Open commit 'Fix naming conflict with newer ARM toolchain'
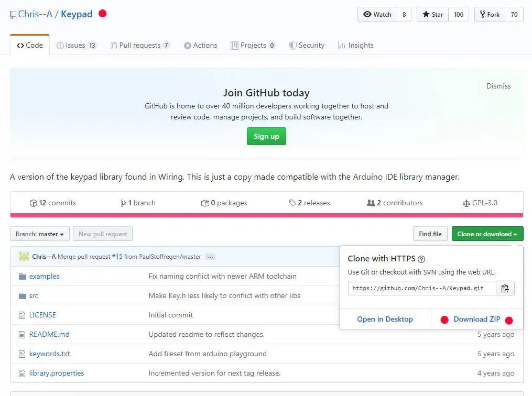Screen dimensions: 532x396 pyautogui.click(x=223, y=277)
